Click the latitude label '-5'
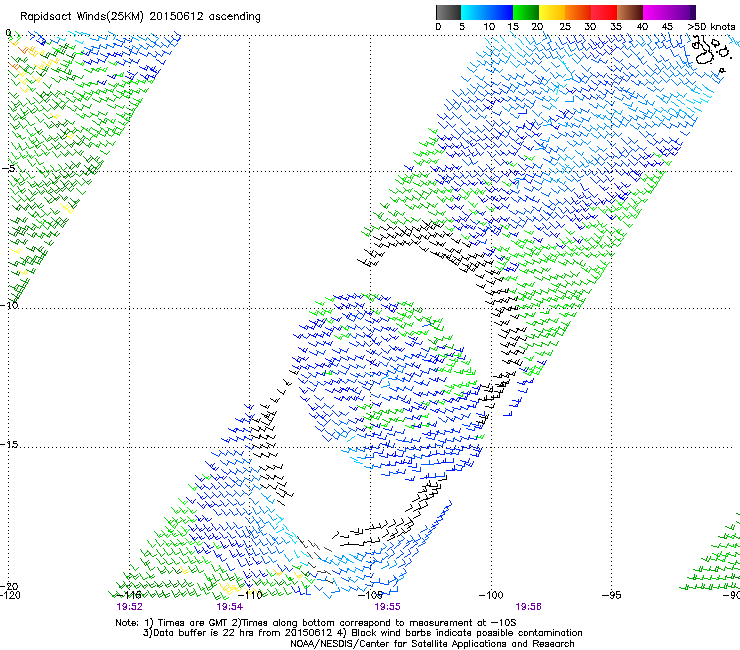This screenshot has height=650, width=740. (x=8, y=168)
